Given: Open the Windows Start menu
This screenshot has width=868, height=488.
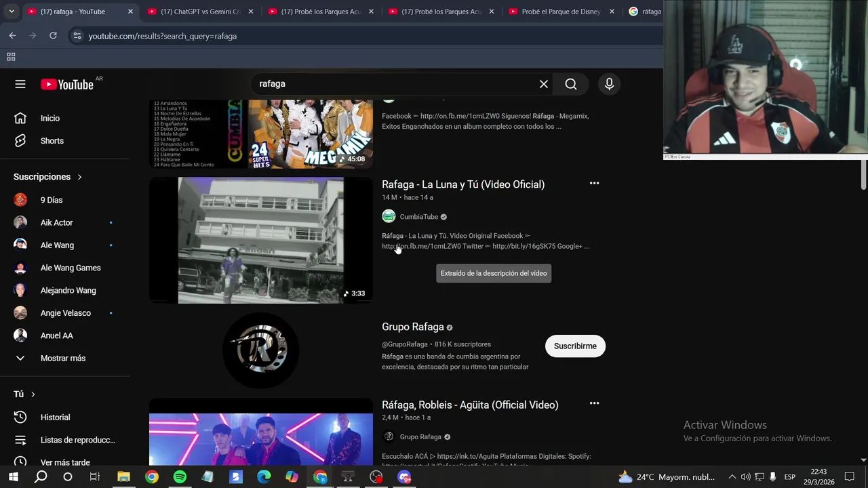Looking at the screenshot, I should [x=13, y=477].
